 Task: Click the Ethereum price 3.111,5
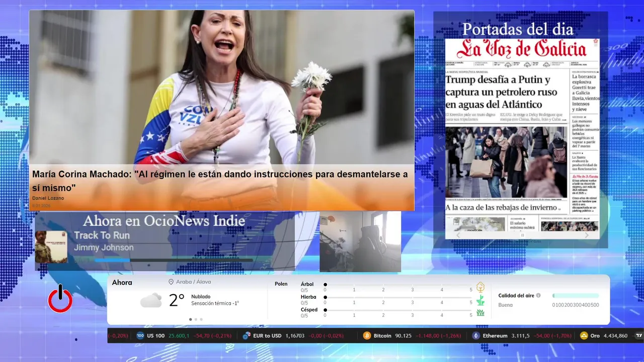point(521,336)
